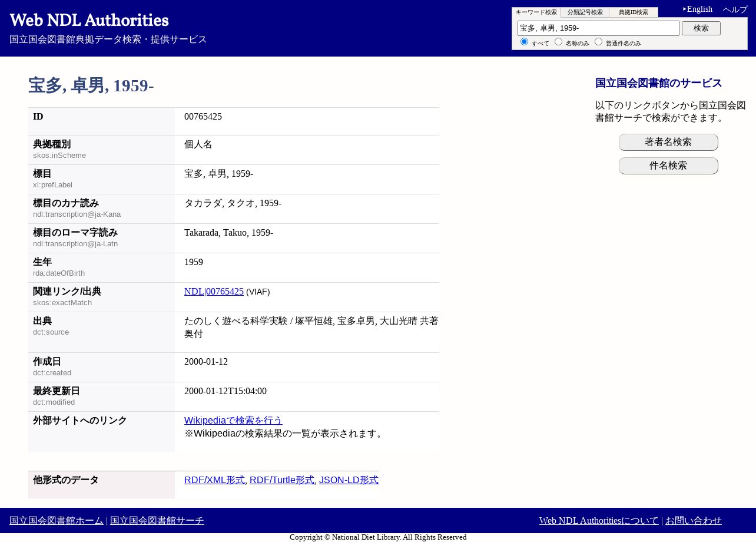The height and width of the screenshot is (542, 756).
Task: Open 国立国会図書館サーチ footer link
Action: pos(157,521)
